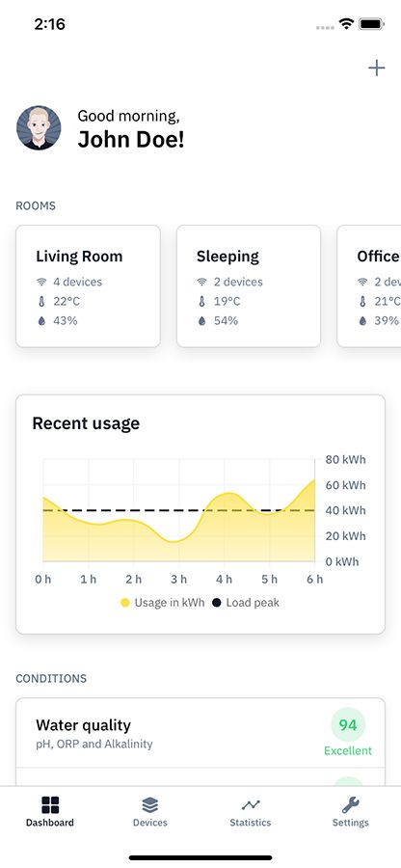Open the Devices layers icon tab
Viewport: 401px width, 868px height.
pyautogui.click(x=149, y=811)
